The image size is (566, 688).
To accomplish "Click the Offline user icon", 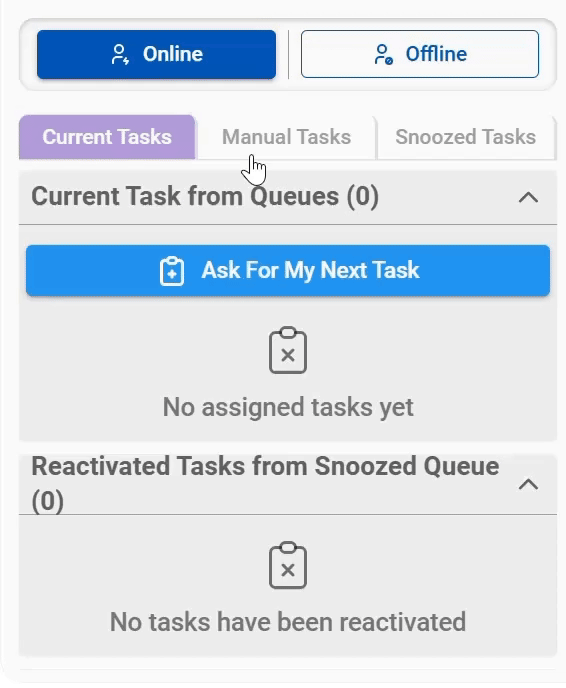I will [383, 54].
